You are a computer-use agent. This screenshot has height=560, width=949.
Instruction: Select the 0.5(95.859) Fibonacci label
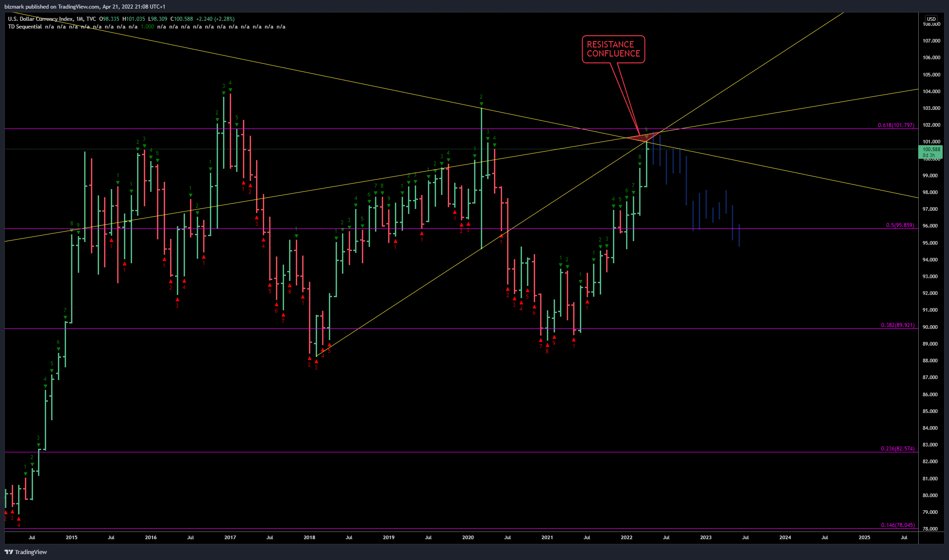tap(900, 225)
